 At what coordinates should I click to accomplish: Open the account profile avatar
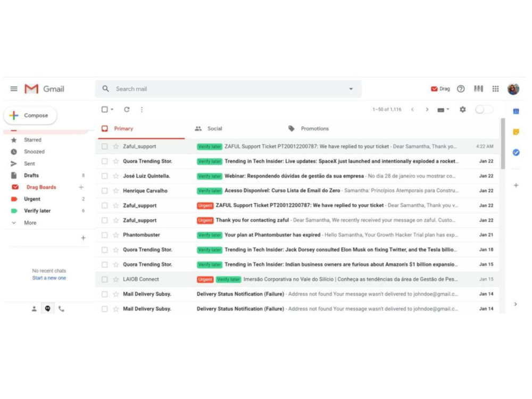click(x=513, y=89)
